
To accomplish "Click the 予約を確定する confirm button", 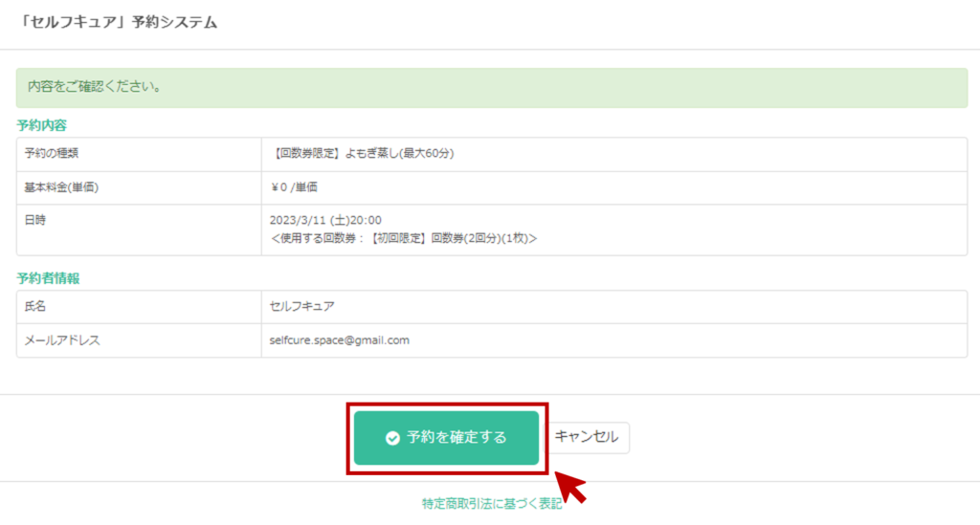I will tap(446, 438).
